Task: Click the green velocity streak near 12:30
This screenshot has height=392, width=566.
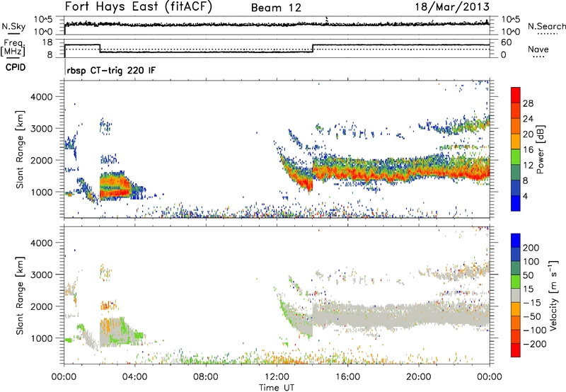Action: pyautogui.click(x=287, y=312)
